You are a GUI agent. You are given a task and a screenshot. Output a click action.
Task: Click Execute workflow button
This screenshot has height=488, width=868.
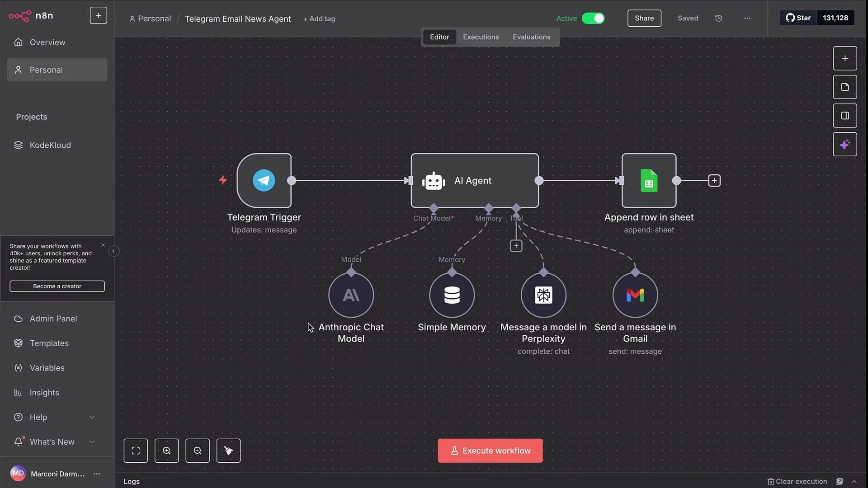tap(490, 450)
